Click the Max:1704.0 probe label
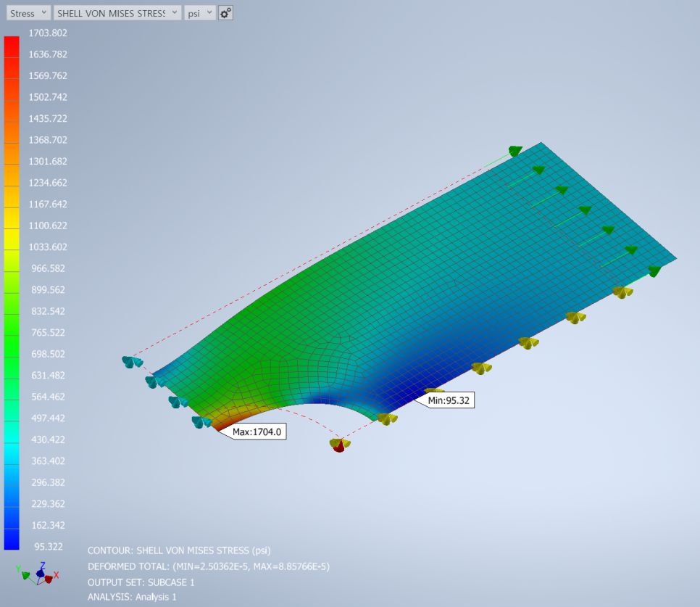 click(x=256, y=433)
